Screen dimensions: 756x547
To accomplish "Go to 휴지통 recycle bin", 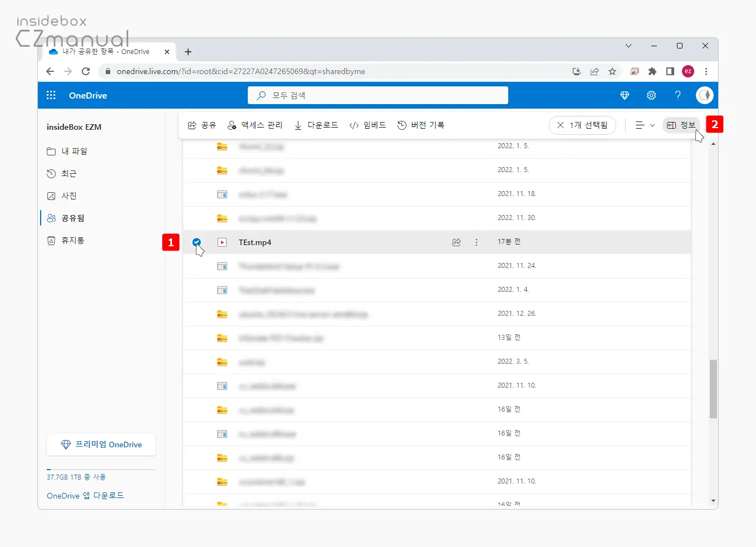I will [x=72, y=240].
